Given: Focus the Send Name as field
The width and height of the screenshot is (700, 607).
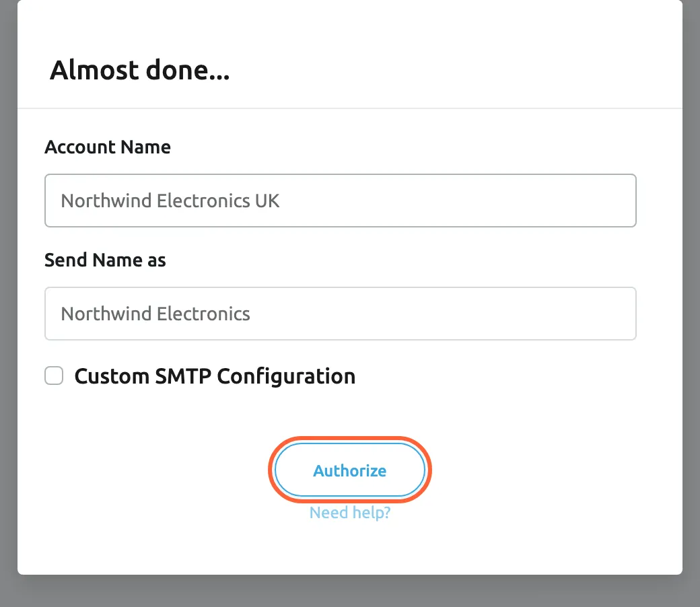Looking at the screenshot, I should (340, 314).
